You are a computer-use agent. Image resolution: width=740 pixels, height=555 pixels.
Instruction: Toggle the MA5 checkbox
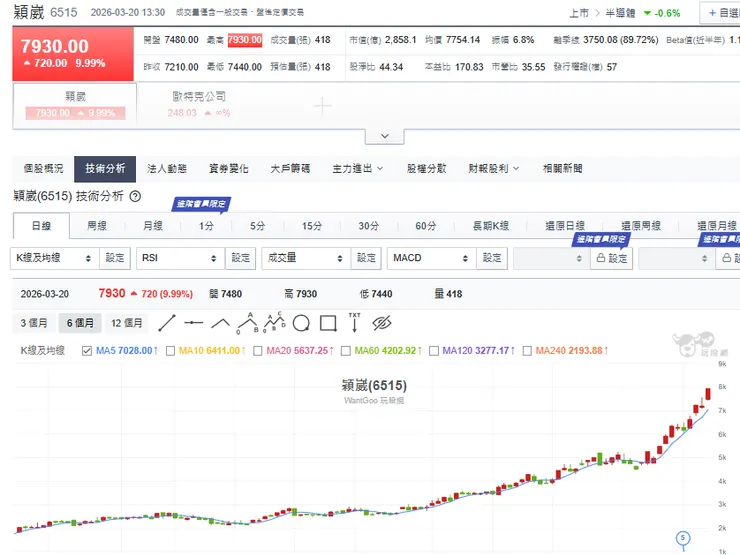click(86, 351)
